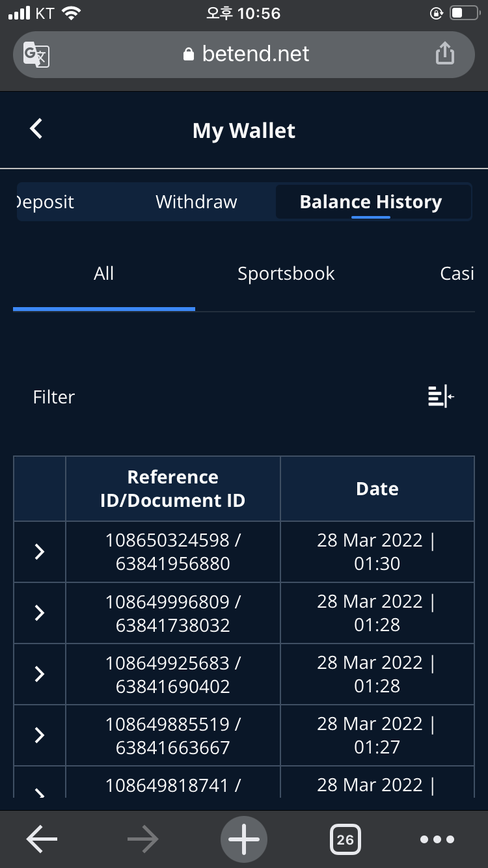Image resolution: width=488 pixels, height=868 pixels.
Task: Open the tab switcher showing 26
Action: (x=346, y=839)
